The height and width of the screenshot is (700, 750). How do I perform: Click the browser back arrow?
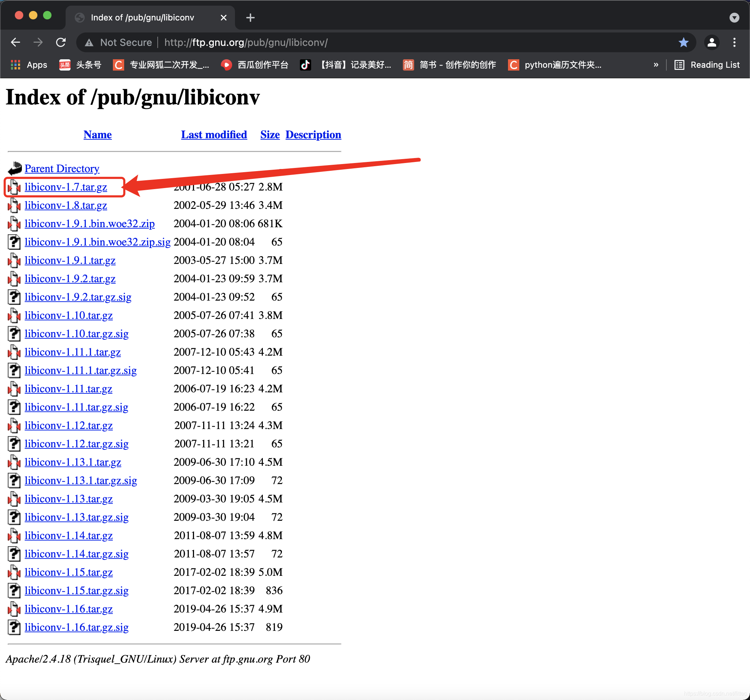(x=16, y=42)
